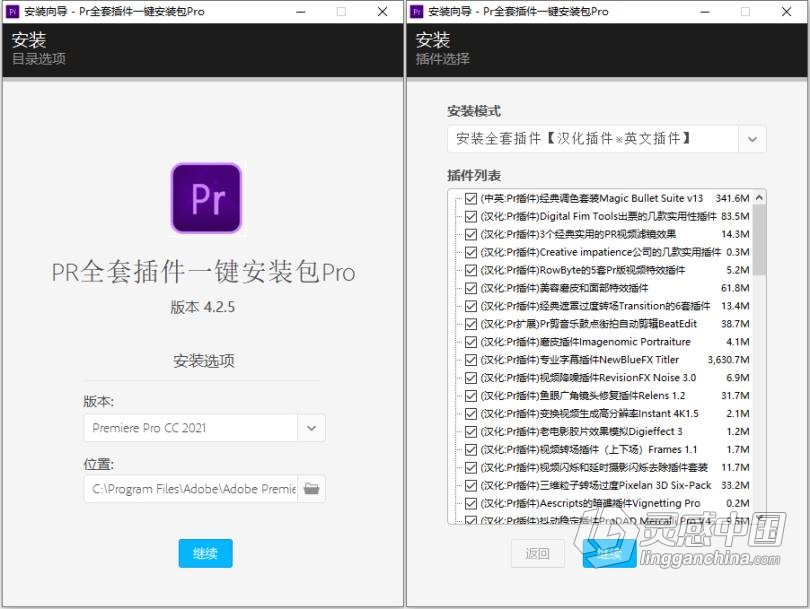Click the Premiere Pro logo in left window
810x609 pixels.
(206, 198)
